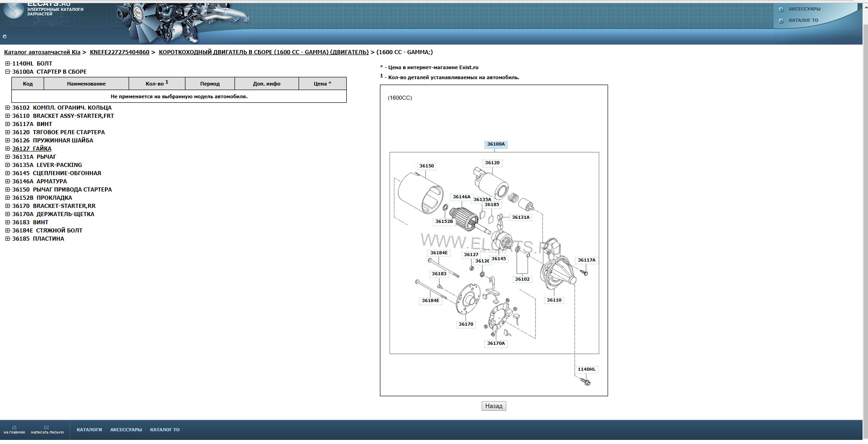Click the Назад button
This screenshot has width=868, height=444.
(x=494, y=406)
